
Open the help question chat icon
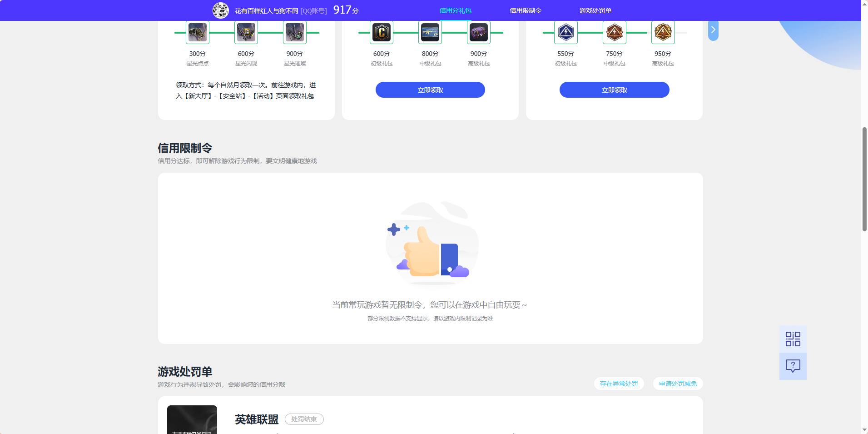point(793,366)
